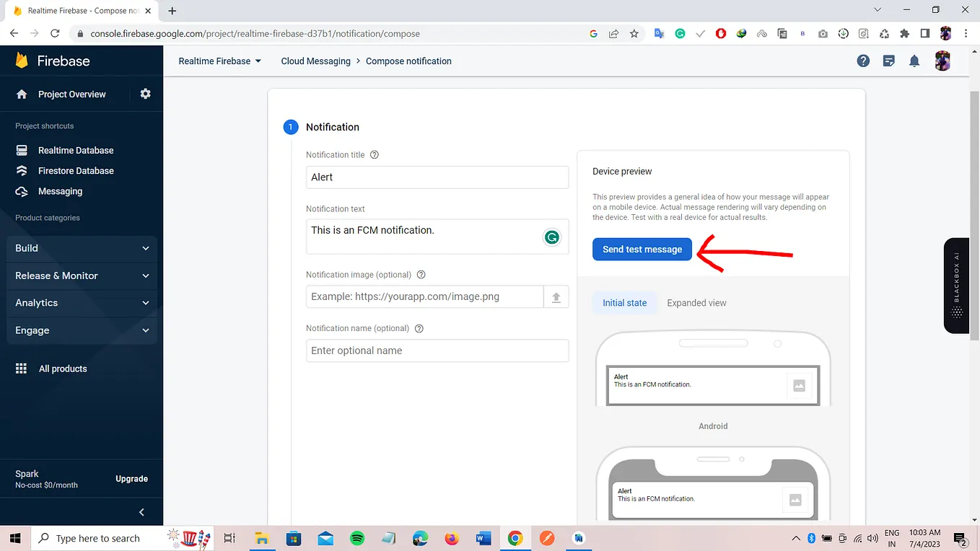Viewport: 980px width, 551px height.
Task: Open Firestore Database from the sidebar
Action: 75,170
